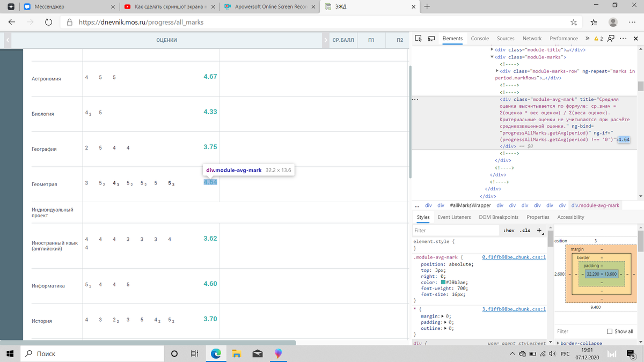Switch to the YouTube Как сделать скриншот tab
This screenshot has height=362, width=644.
[x=170, y=7]
